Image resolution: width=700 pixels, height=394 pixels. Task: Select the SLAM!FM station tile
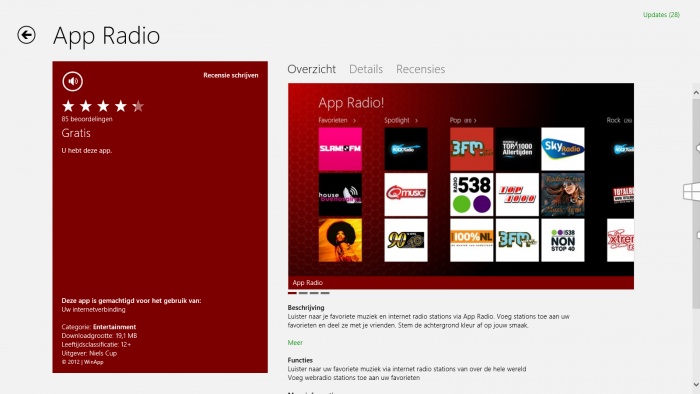click(340, 149)
